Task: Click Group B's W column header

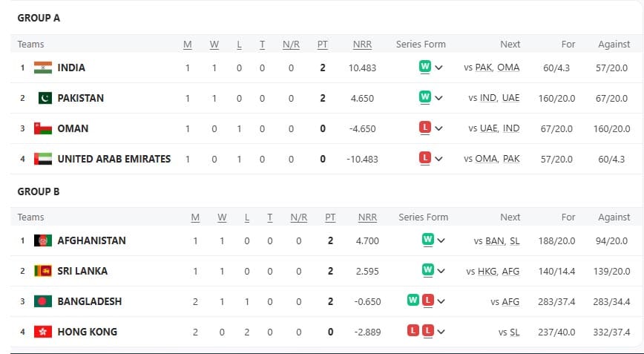Action: click(x=222, y=217)
